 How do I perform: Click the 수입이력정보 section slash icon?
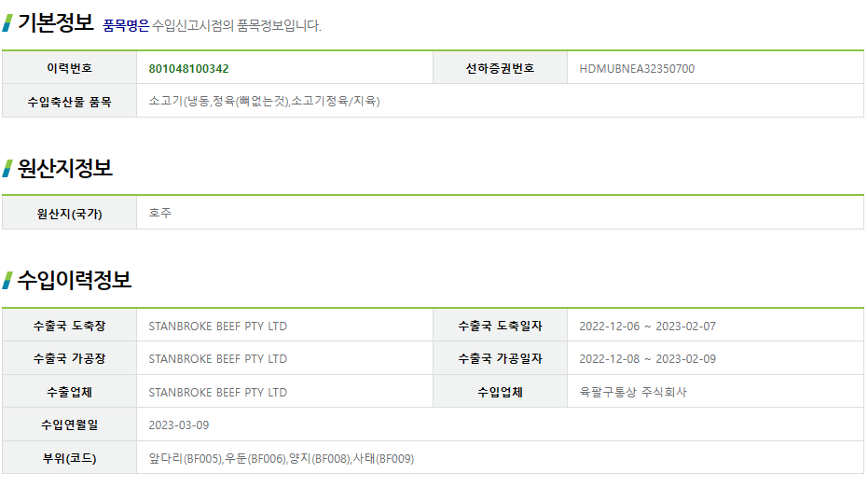[7, 280]
